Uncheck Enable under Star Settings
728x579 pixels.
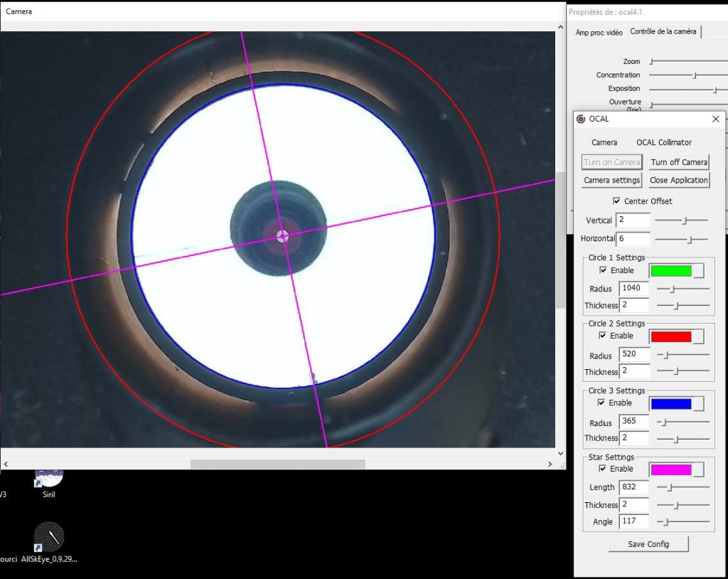pyautogui.click(x=604, y=469)
